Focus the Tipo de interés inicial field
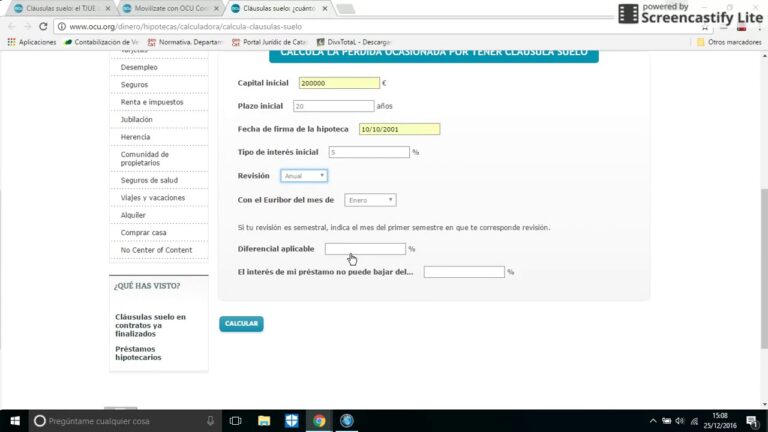The width and height of the screenshot is (768, 432). (x=369, y=152)
